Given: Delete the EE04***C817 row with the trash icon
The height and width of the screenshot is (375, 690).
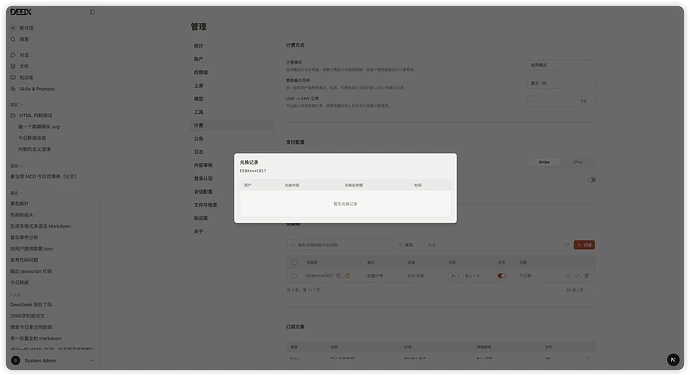Looking at the screenshot, I should coord(587,276).
